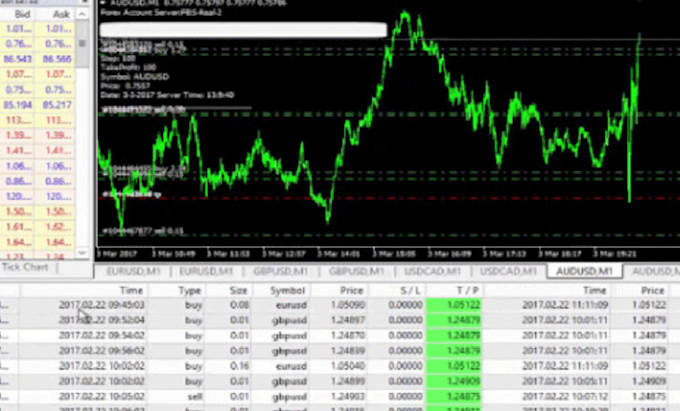The width and height of the screenshot is (680, 411).
Task: Select the order opened at 2017.02.22 09:52:04
Action: 340,320
